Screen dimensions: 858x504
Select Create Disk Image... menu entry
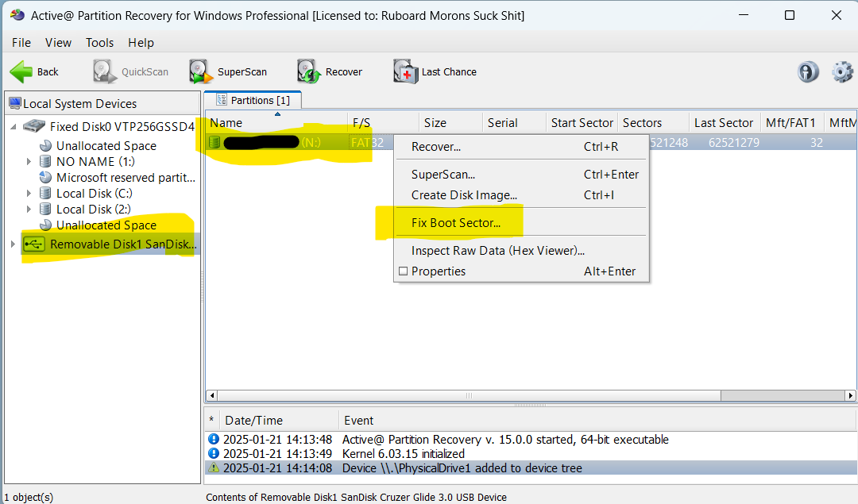pos(521,195)
